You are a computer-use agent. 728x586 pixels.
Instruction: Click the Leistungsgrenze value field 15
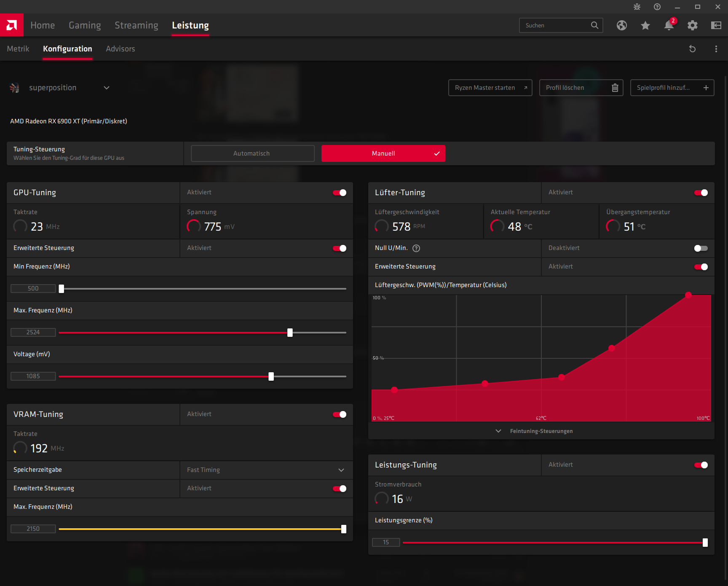tap(386, 543)
